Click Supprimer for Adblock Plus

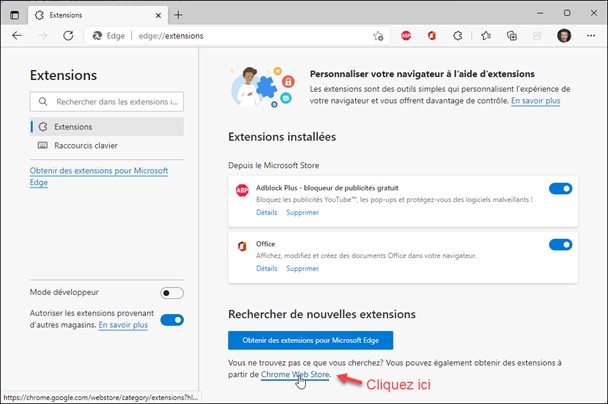tap(302, 212)
